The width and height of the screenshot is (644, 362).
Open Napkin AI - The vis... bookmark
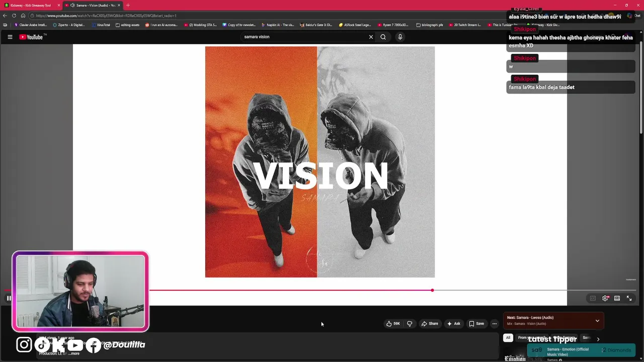(x=278, y=25)
